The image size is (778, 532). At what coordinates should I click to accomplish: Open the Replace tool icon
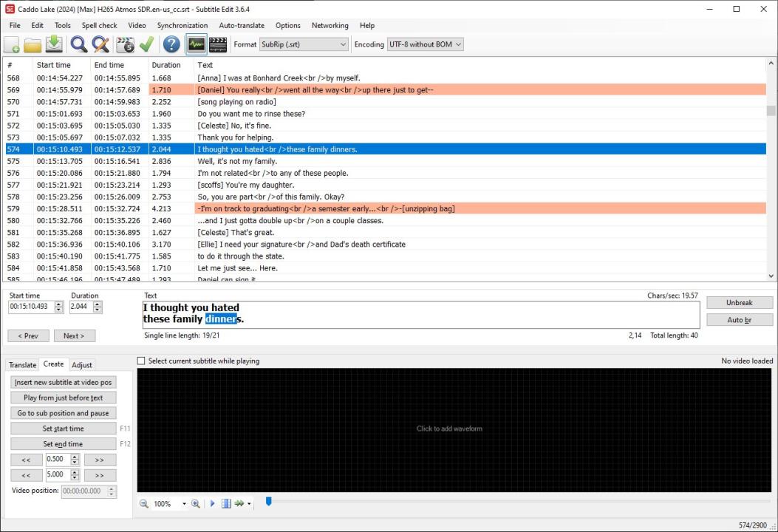100,45
